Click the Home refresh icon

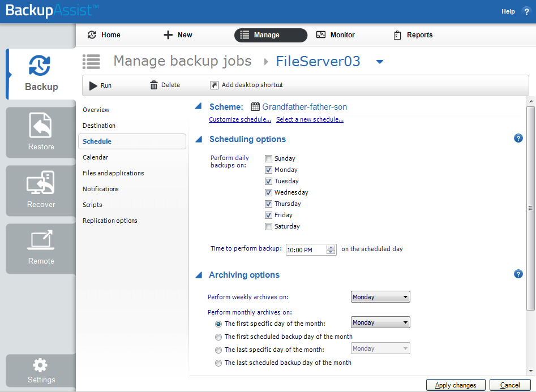pyautogui.click(x=92, y=35)
